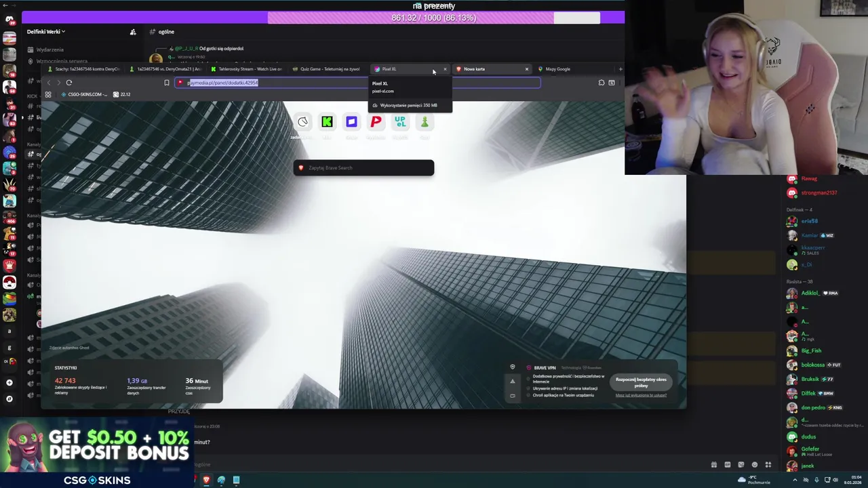
Task: Open user Adiklol_ in member list
Action: (812, 293)
